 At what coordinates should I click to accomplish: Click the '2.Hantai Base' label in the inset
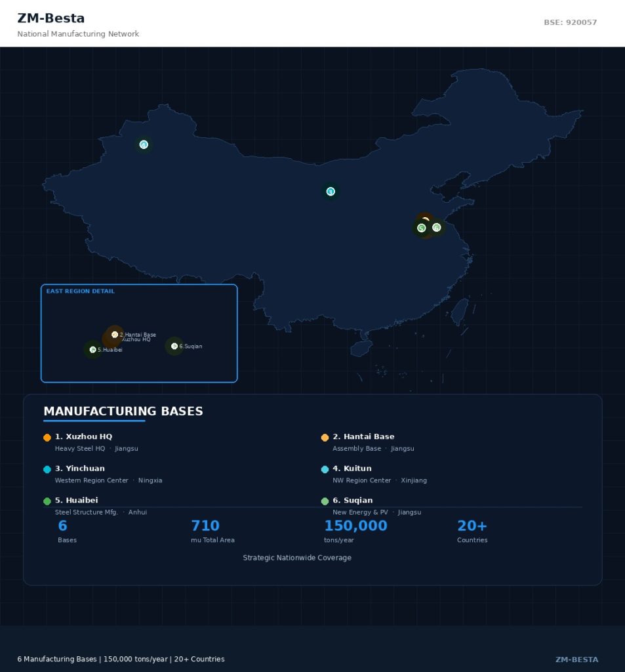coord(138,335)
